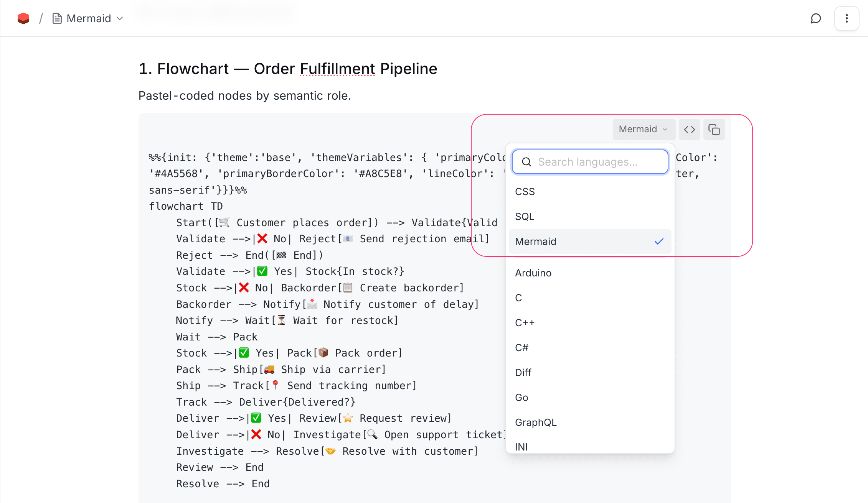Click the code line 'Resolve --> End'
This screenshot has height=503, width=868.
[223, 484]
